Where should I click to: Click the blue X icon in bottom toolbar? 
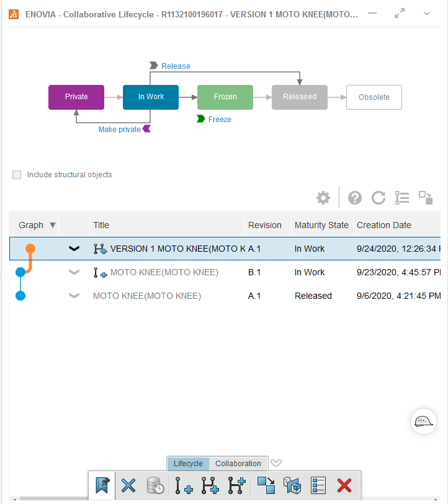(128, 485)
